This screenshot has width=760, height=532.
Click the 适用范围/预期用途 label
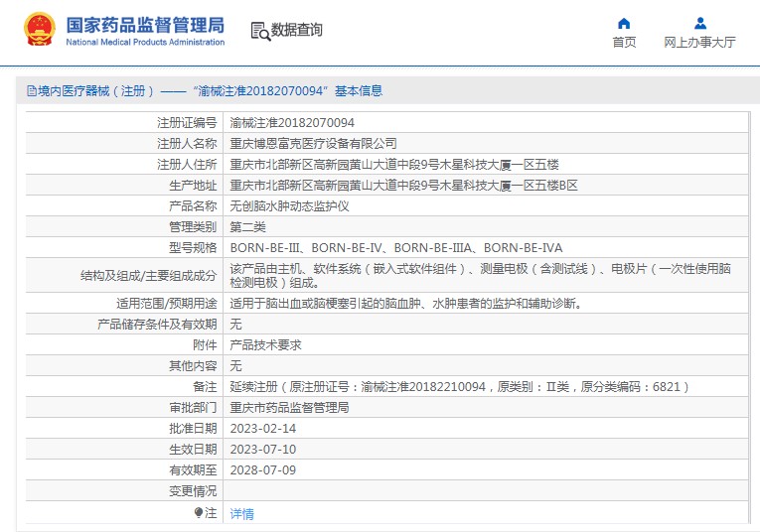[166, 303]
